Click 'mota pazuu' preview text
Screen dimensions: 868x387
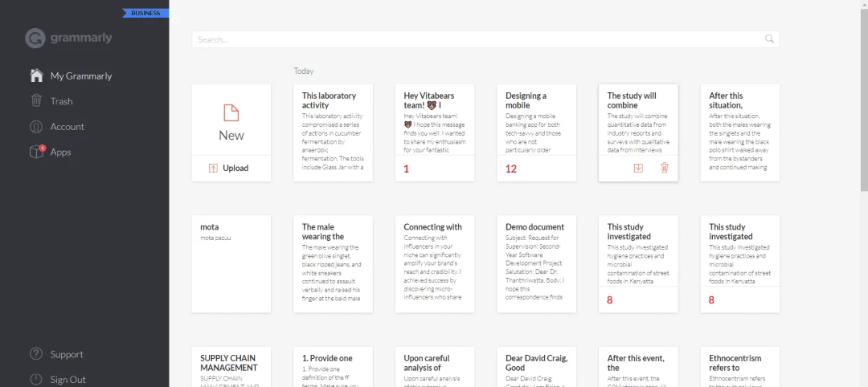pyautogui.click(x=215, y=238)
